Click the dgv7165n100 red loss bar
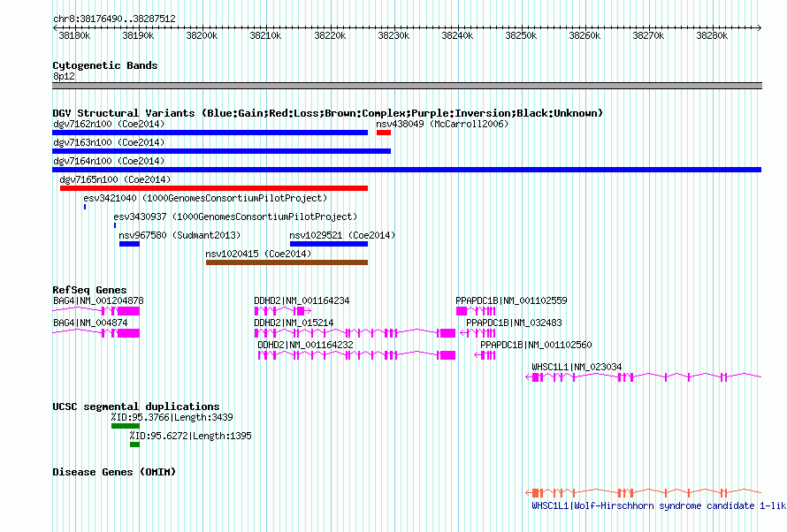 (214, 188)
